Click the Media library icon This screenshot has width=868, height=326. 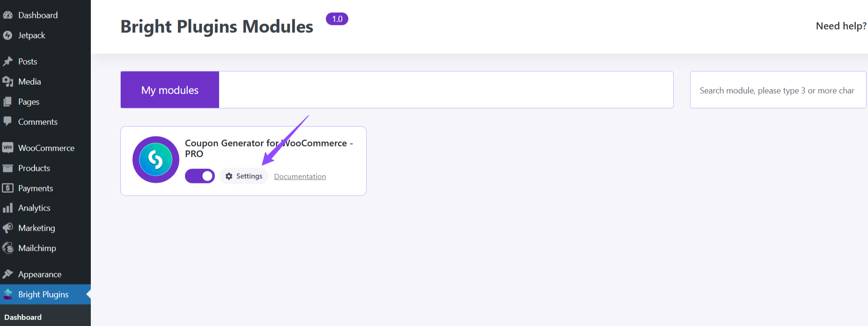(7, 82)
